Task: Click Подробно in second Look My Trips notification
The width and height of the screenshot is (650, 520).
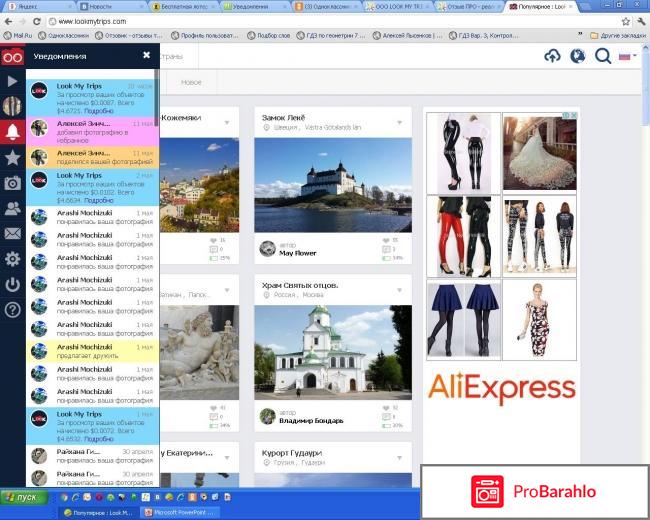Action: (x=99, y=200)
